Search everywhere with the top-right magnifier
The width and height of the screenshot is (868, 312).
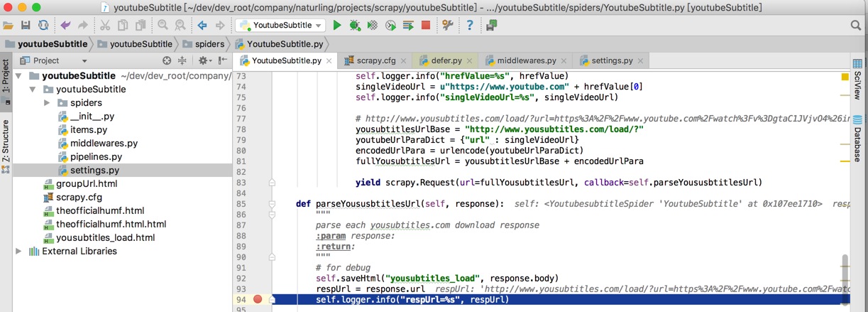(x=856, y=26)
